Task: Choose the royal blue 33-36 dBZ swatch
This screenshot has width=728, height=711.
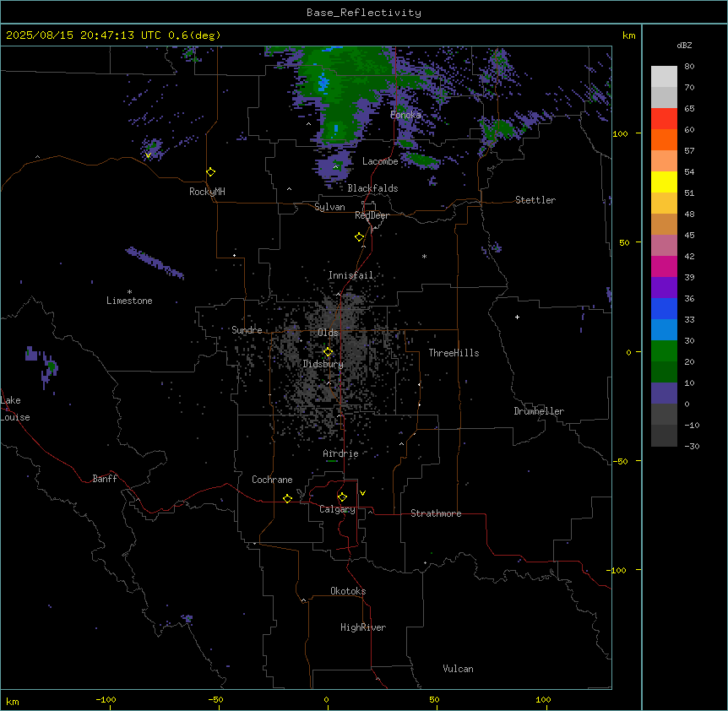Action: tap(664, 308)
